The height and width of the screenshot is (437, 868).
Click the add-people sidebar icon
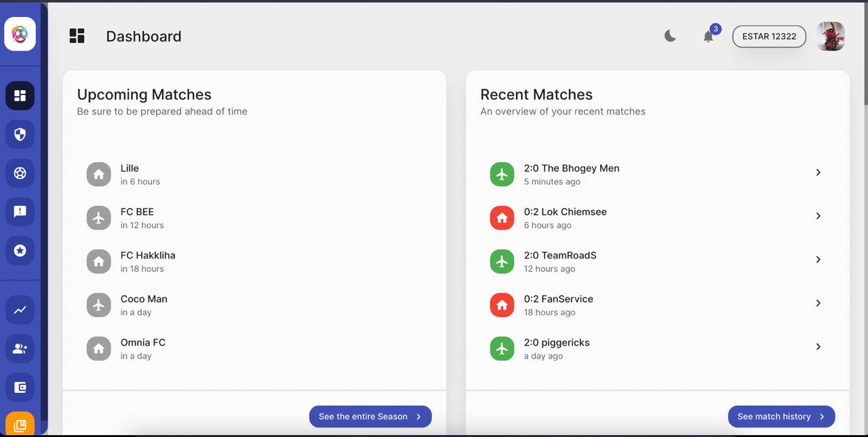pos(20,349)
